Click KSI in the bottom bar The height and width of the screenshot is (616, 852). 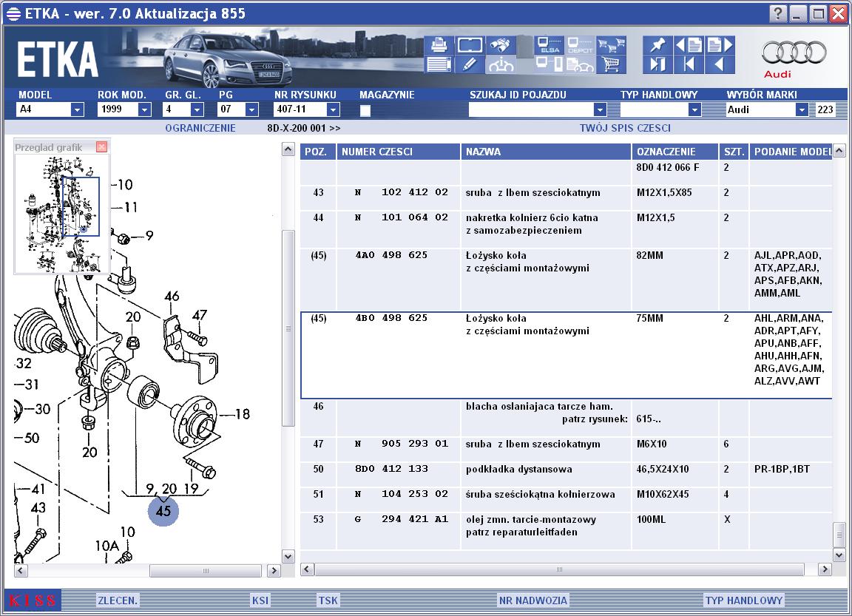click(x=260, y=600)
